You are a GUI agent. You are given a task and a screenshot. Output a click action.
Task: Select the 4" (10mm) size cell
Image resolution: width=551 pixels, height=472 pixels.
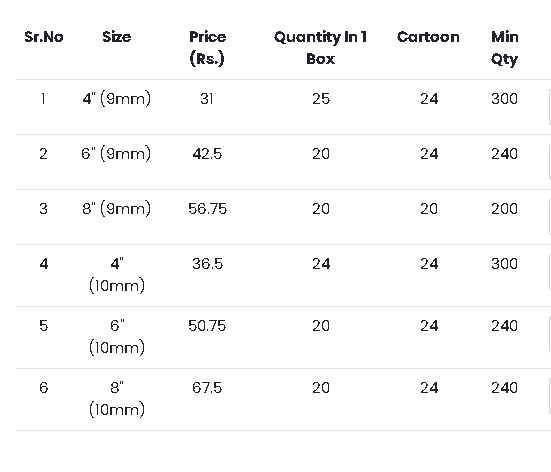pos(117,274)
